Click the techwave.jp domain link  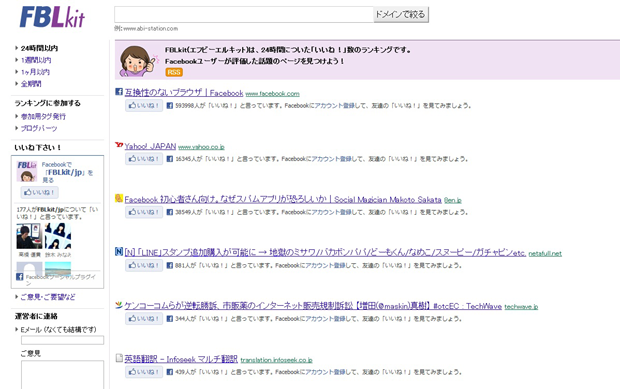(521, 307)
